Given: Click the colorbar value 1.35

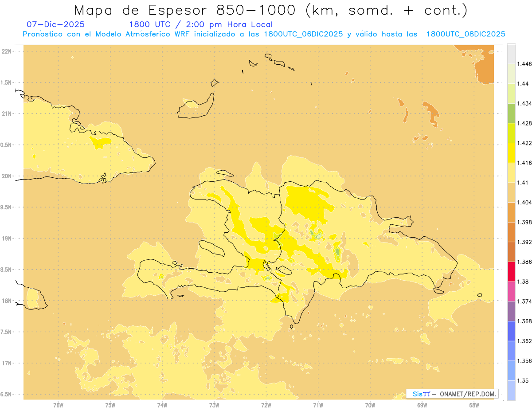Looking at the screenshot, I should pos(523,380).
